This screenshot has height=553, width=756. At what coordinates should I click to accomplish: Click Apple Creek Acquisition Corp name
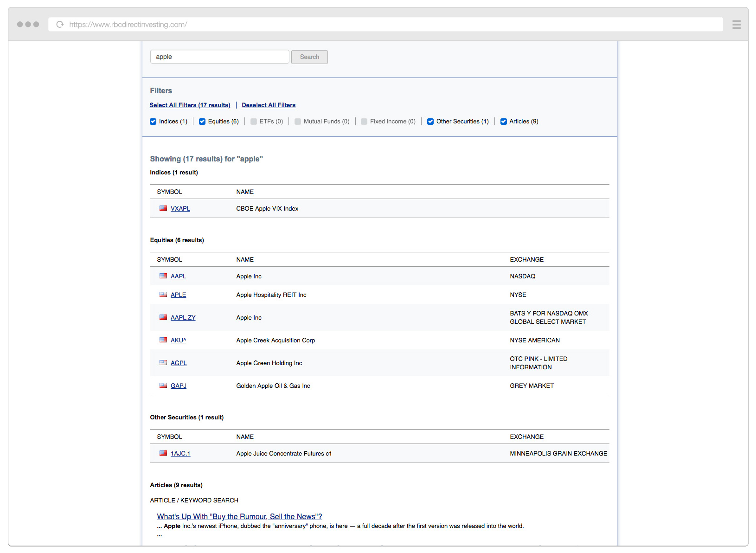point(275,341)
